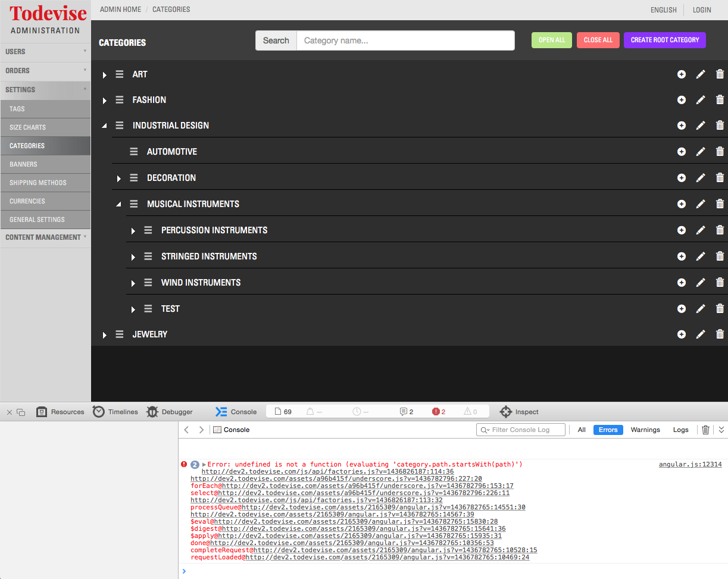Screen dimensions: 728x579
Task: Add subcategory under DECORATION
Action: point(682,178)
